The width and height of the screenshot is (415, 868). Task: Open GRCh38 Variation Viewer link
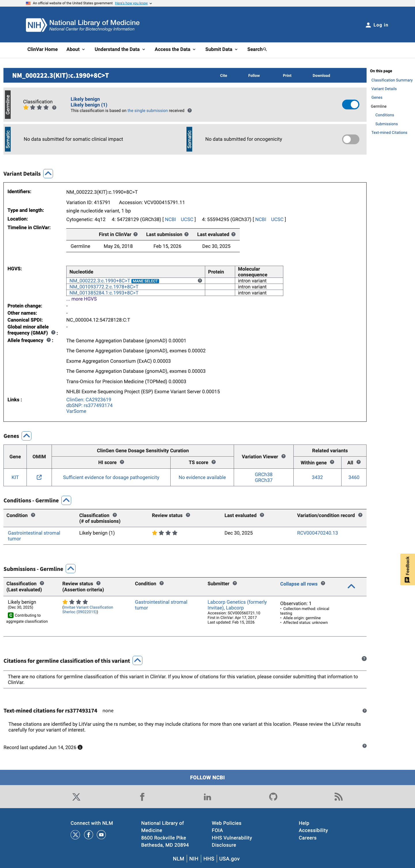(263, 474)
